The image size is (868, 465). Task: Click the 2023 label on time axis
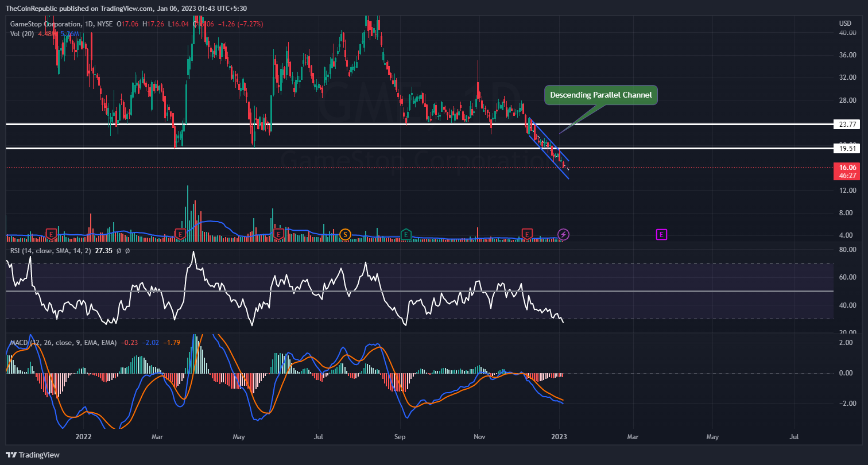coord(559,437)
